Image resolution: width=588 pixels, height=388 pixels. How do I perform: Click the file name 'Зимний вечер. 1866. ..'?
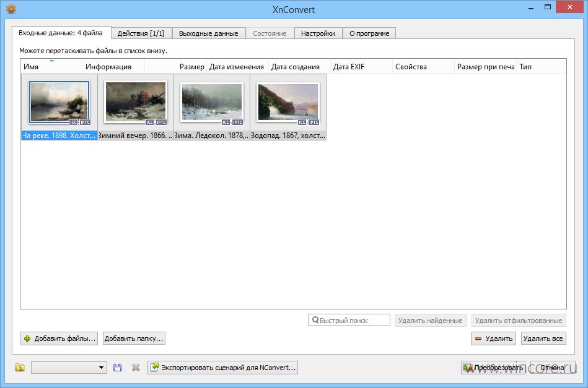[x=136, y=136]
